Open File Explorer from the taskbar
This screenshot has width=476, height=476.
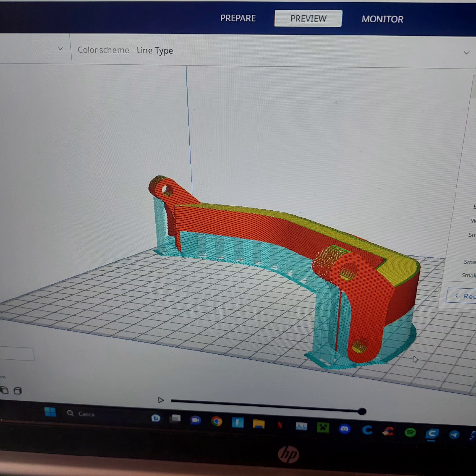point(258,423)
